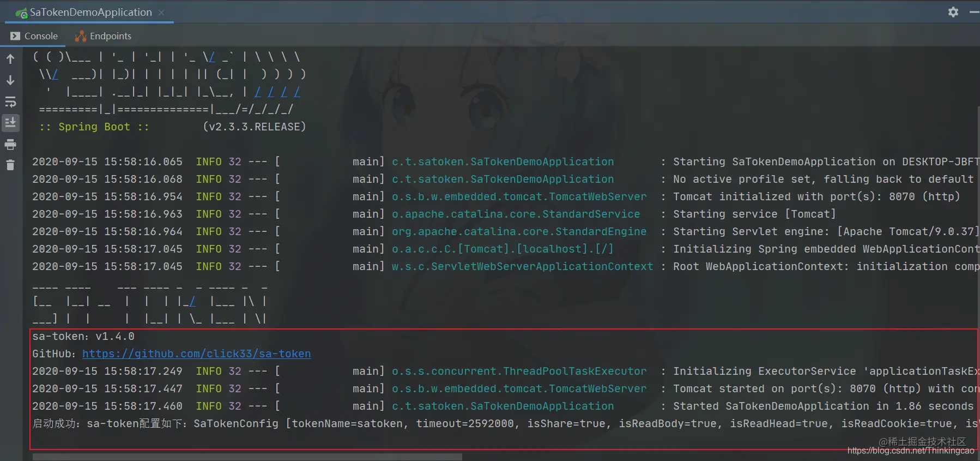Click the Console tab terminal icon
980x461 pixels.
15,36
